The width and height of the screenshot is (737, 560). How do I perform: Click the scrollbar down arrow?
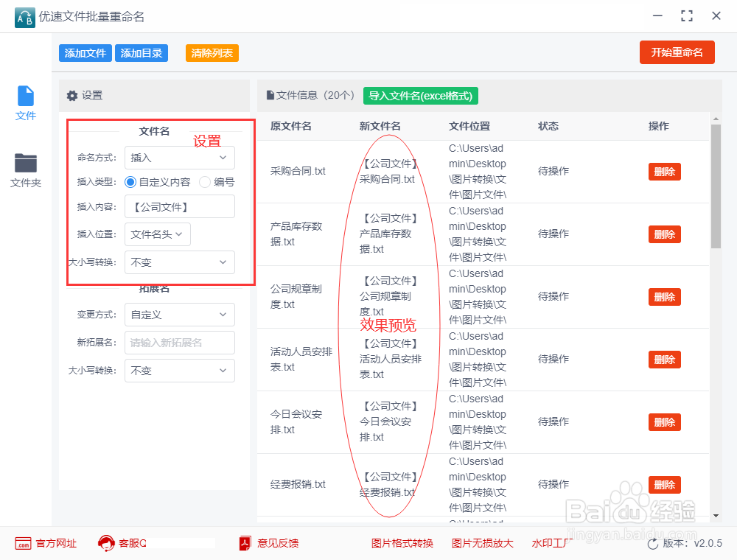click(716, 516)
